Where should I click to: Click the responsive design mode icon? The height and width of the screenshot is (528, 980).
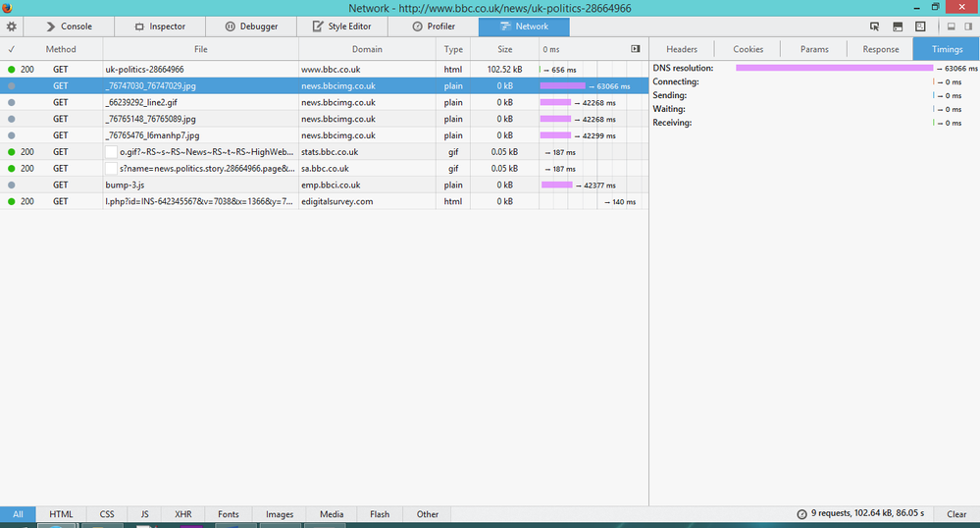(x=920, y=26)
